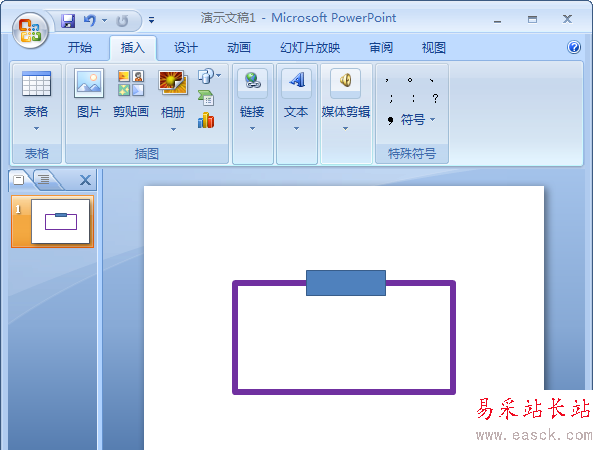
Task: Expand the 媒体剪辑 dropdown arrow
Action: point(345,129)
